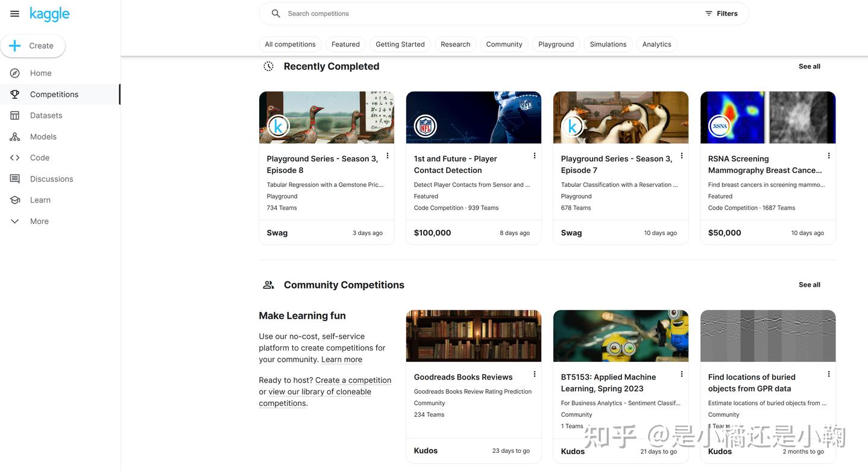See all Recently Completed competitions
This screenshot has height=471, width=868.
(809, 66)
